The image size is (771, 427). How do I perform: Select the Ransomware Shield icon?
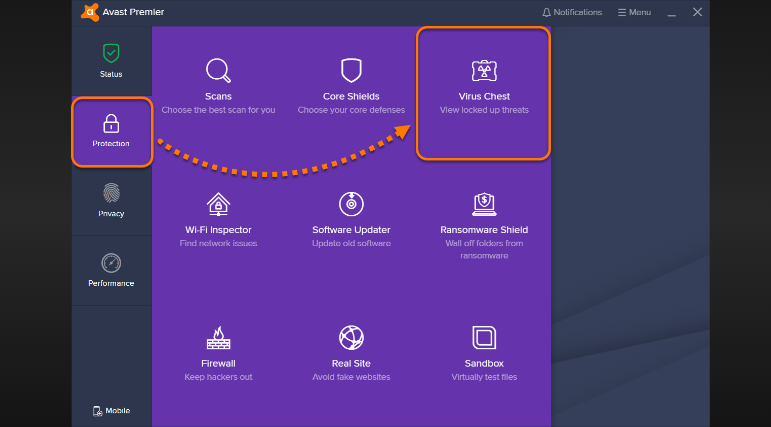(484, 204)
